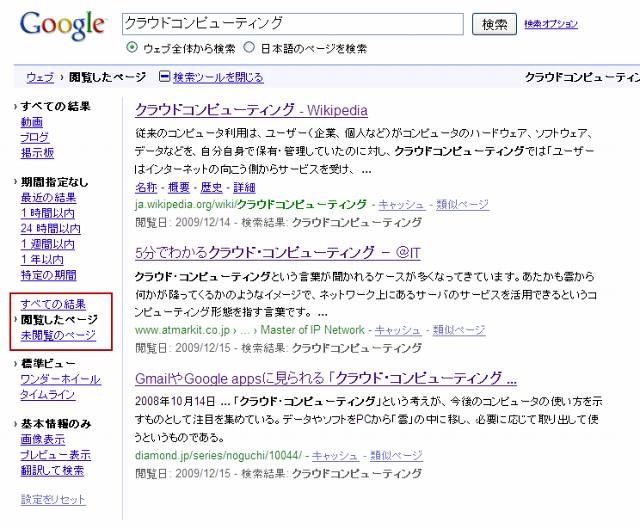Open the Wikipedia クラウドコンピューティング result title

click(x=251, y=110)
